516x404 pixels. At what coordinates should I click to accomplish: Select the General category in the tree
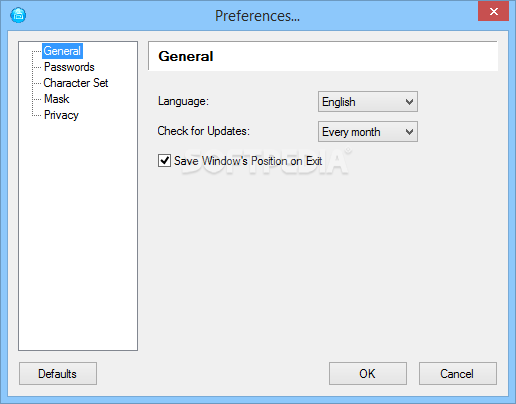coord(62,51)
